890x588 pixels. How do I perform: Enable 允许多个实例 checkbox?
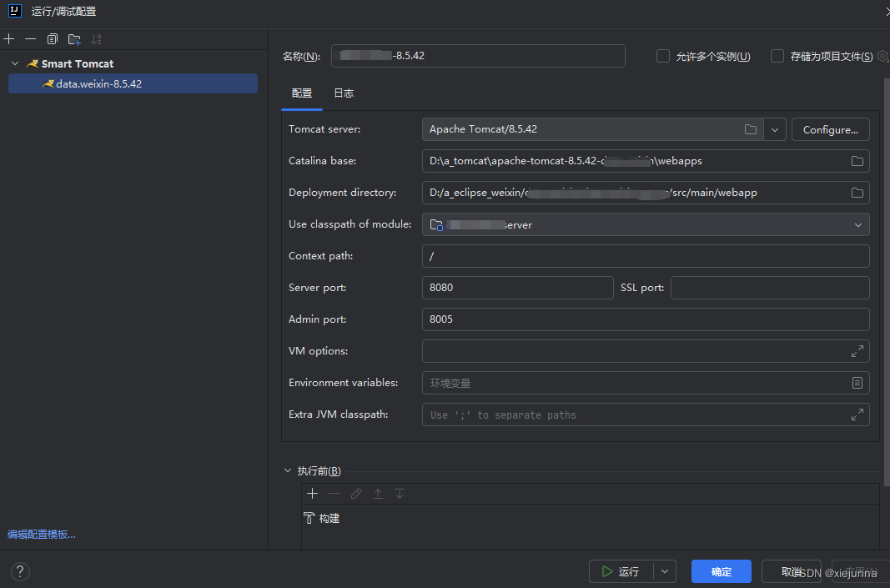click(x=663, y=56)
